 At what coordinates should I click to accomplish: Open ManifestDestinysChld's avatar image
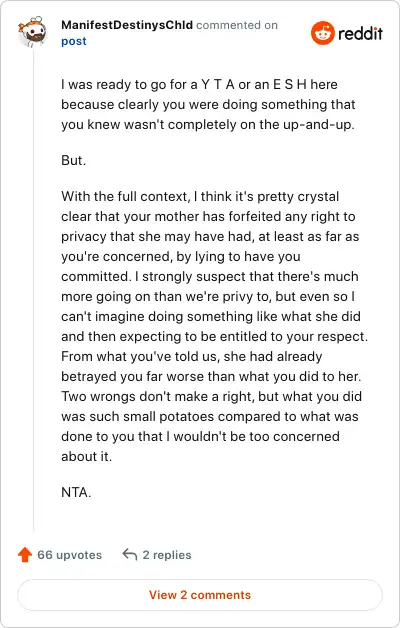(32, 32)
